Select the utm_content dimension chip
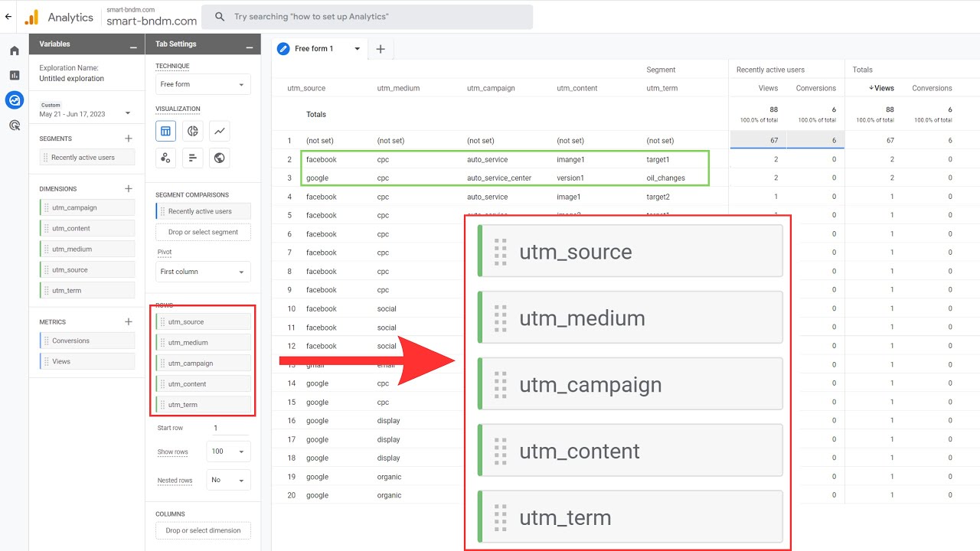This screenshot has width=980, height=551. click(87, 228)
